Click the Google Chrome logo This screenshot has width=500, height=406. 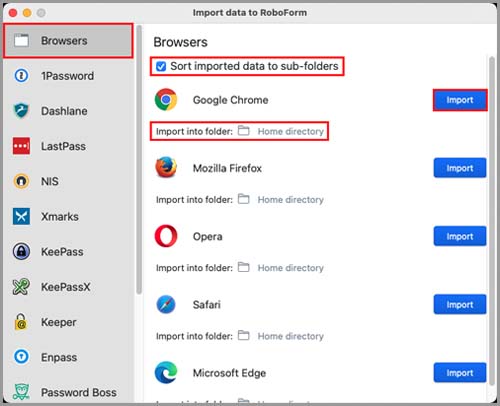(x=166, y=99)
